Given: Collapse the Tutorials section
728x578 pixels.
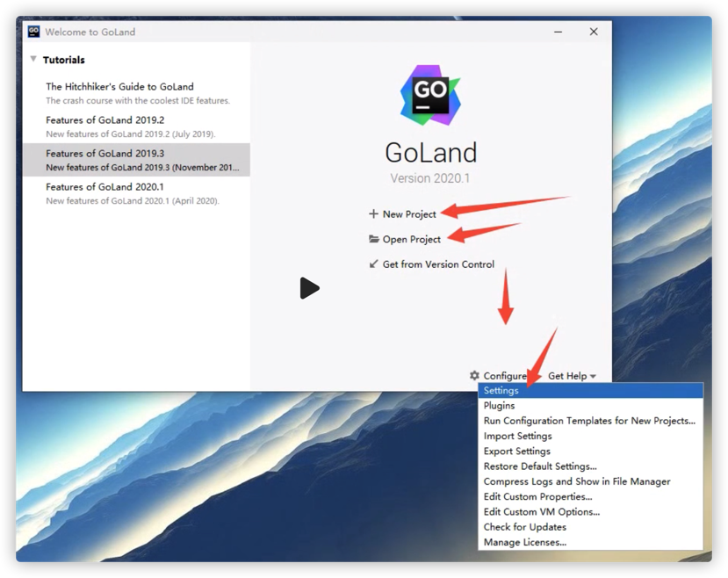Looking at the screenshot, I should coord(33,59).
